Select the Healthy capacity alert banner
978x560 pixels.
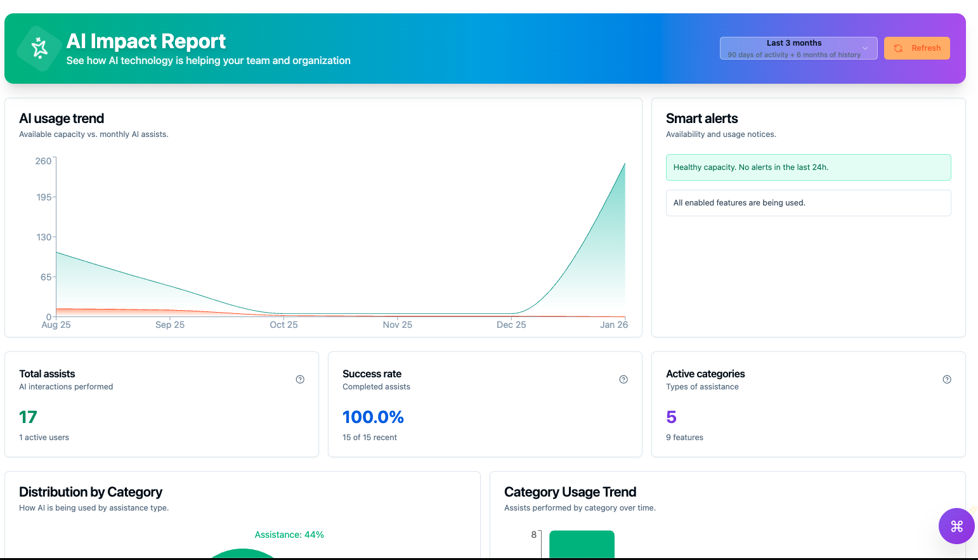point(808,167)
